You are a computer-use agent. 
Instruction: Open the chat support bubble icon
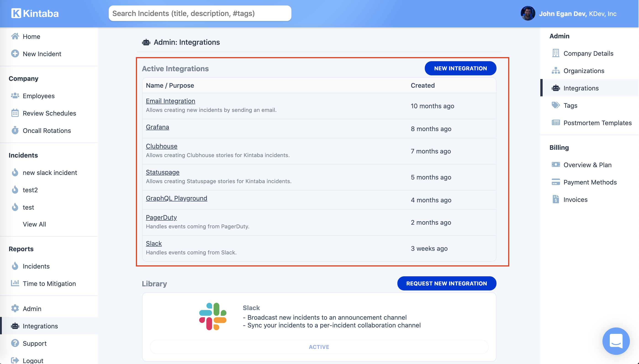[x=616, y=341]
